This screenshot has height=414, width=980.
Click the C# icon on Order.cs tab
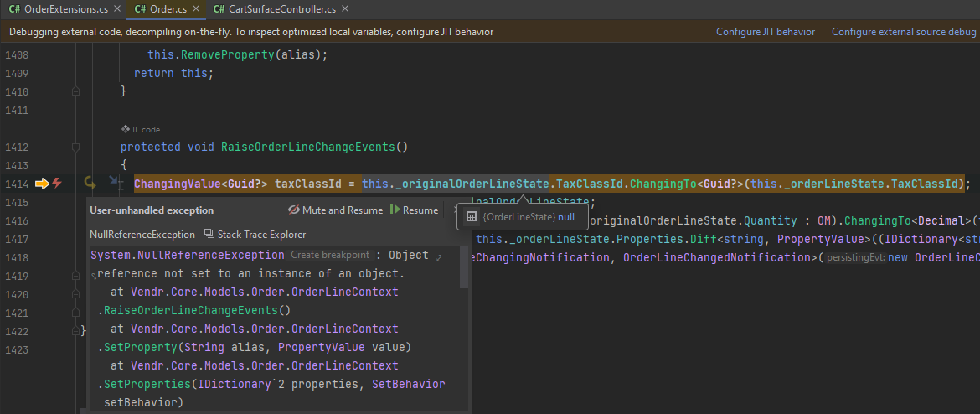coord(139,9)
